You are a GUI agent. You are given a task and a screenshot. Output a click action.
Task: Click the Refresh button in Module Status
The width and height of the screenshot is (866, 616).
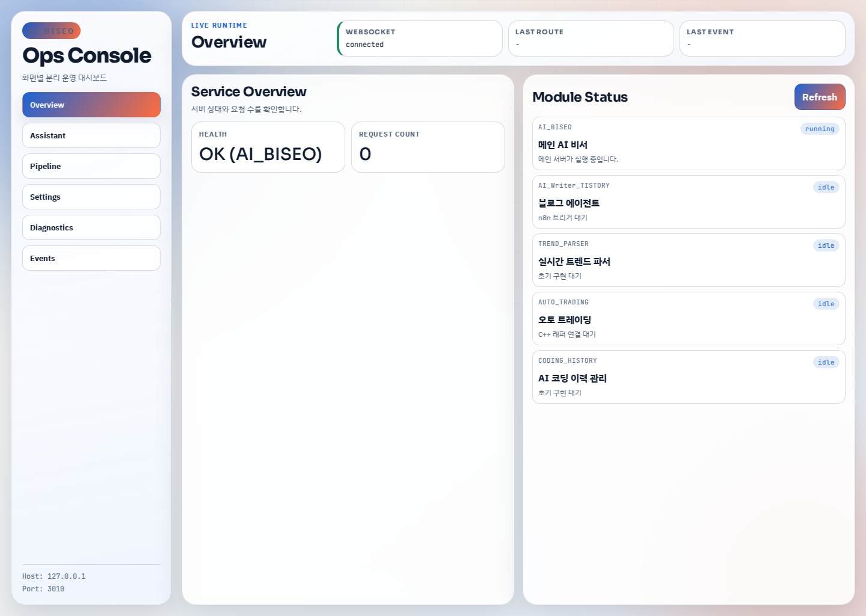820,96
